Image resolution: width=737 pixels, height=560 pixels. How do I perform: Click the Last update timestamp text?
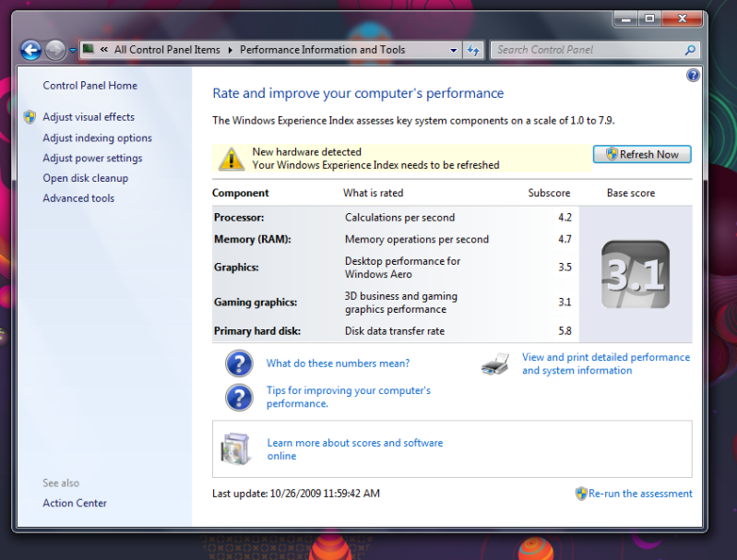pos(296,494)
